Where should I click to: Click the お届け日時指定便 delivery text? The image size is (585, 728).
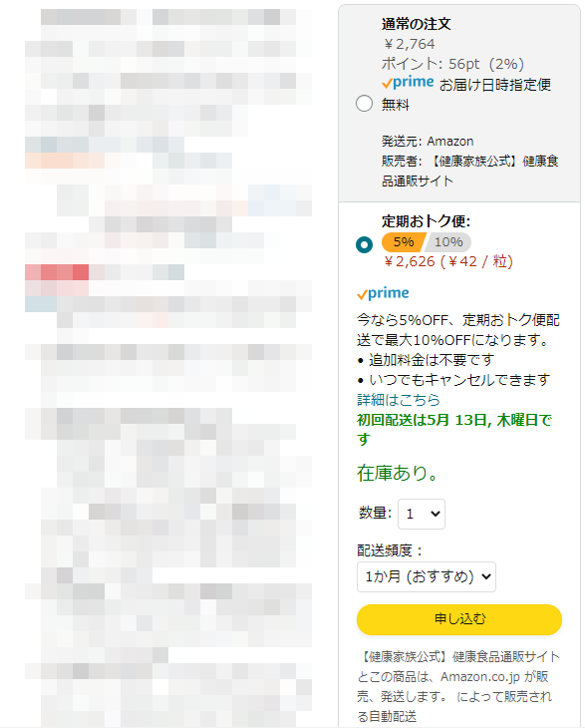tap(495, 85)
